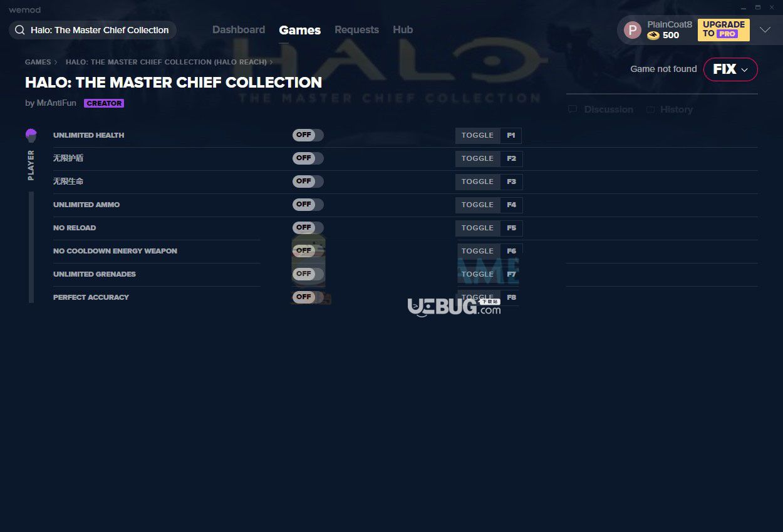Screen dimensions: 783x532
Task: Expand the Halo Reach breadcrumb chevron
Action: point(271,63)
